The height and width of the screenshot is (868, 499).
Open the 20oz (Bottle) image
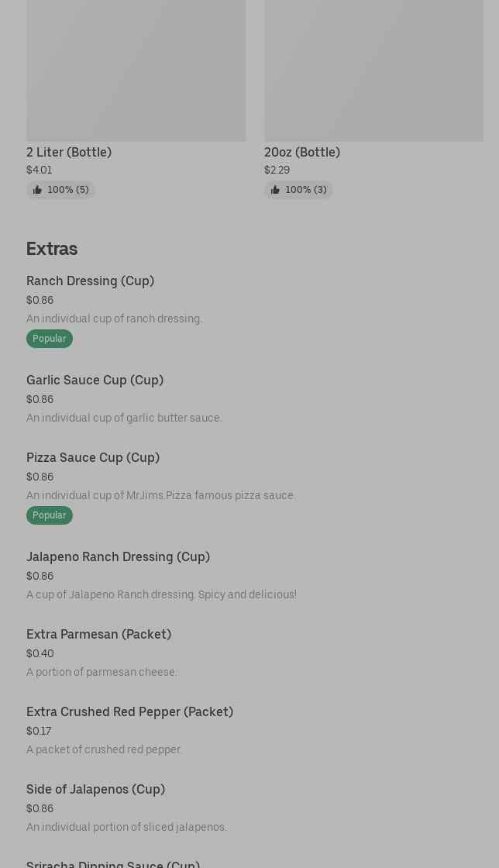373,70
